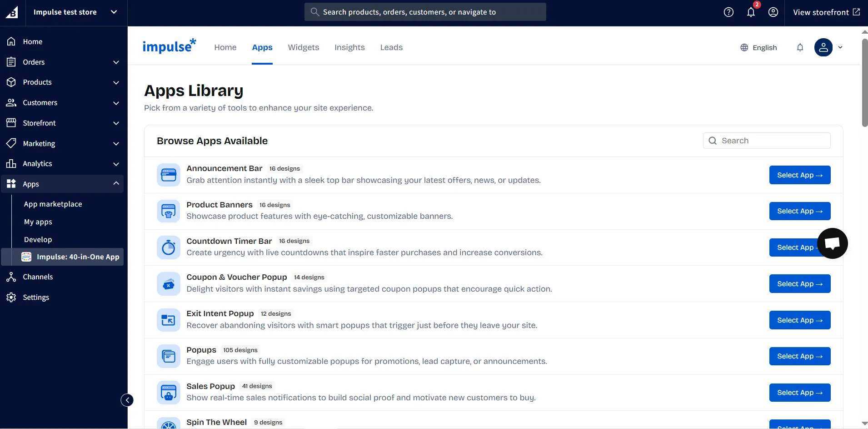The image size is (868, 429).
Task: Select App for Announcement Bar
Action: (x=800, y=175)
